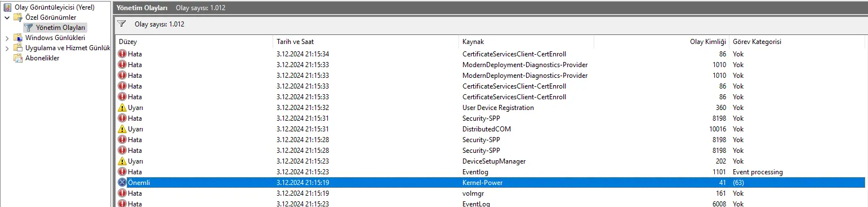
Task: Click the Yönetim Olayları funnel icon in tree
Action: point(28,27)
